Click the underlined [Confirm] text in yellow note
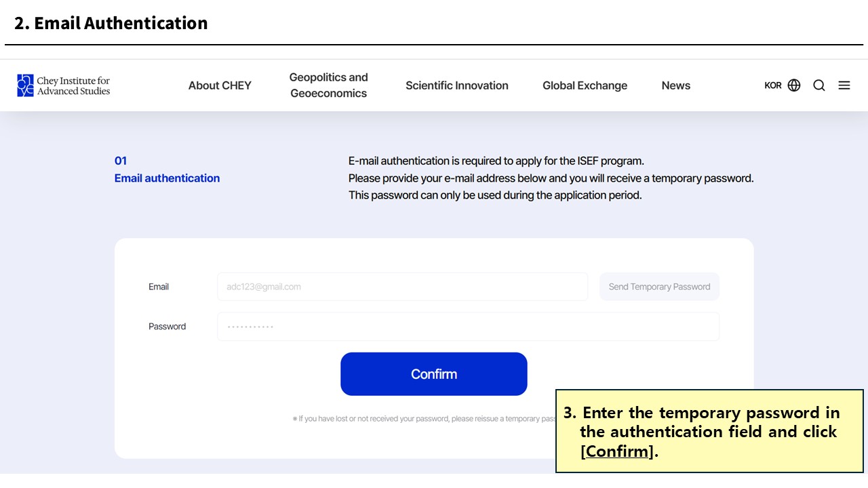Viewport: 868px width, 488px height. click(617, 451)
